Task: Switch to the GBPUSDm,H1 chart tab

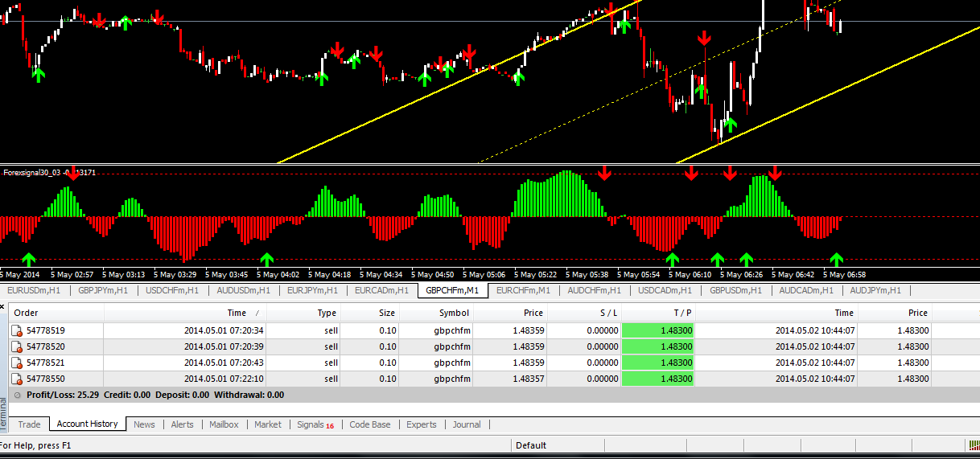Action: pyautogui.click(x=735, y=290)
